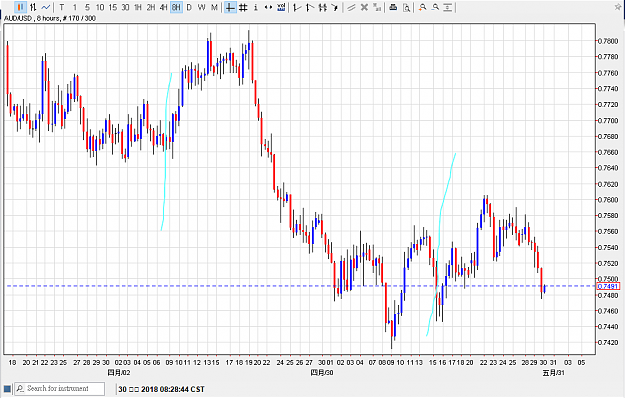Select the 30 minute timeframe
Viewport: 625px width, 398px height.
(x=125, y=7)
